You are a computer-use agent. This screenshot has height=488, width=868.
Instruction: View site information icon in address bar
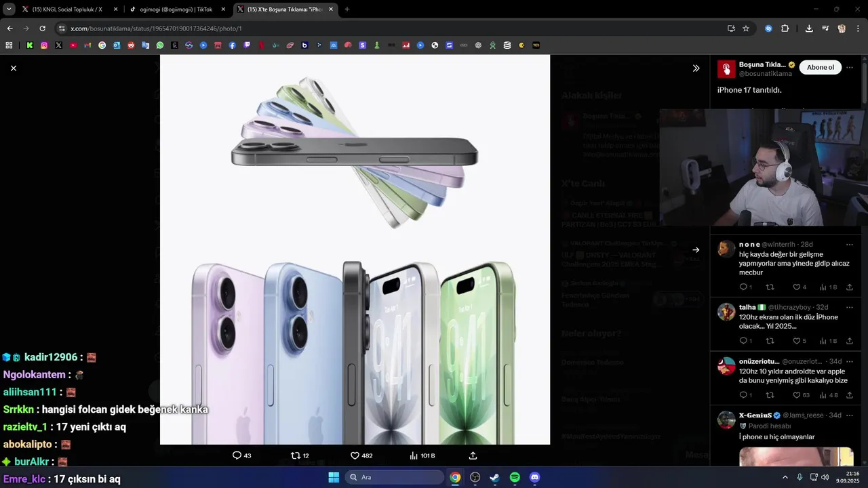(x=62, y=28)
